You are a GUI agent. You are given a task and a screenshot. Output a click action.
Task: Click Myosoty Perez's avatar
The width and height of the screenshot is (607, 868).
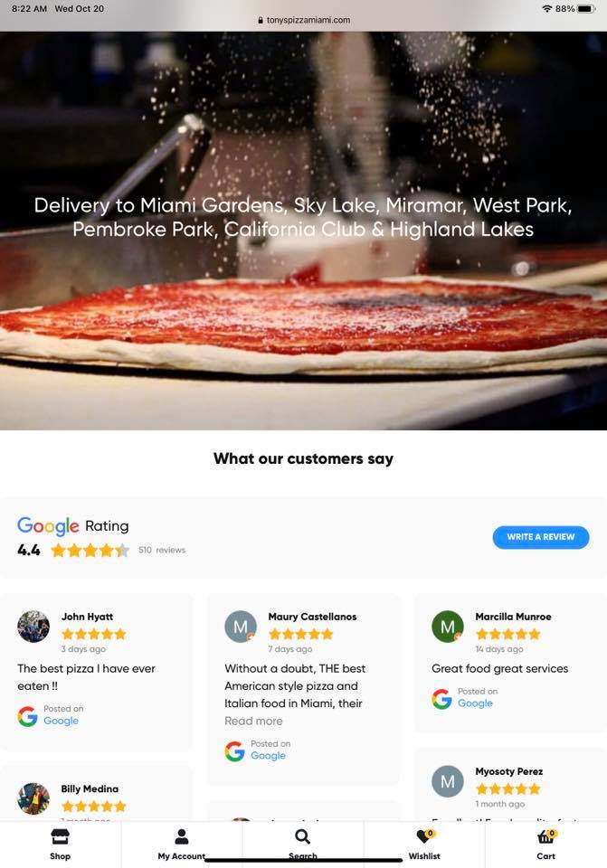click(448, 781)
